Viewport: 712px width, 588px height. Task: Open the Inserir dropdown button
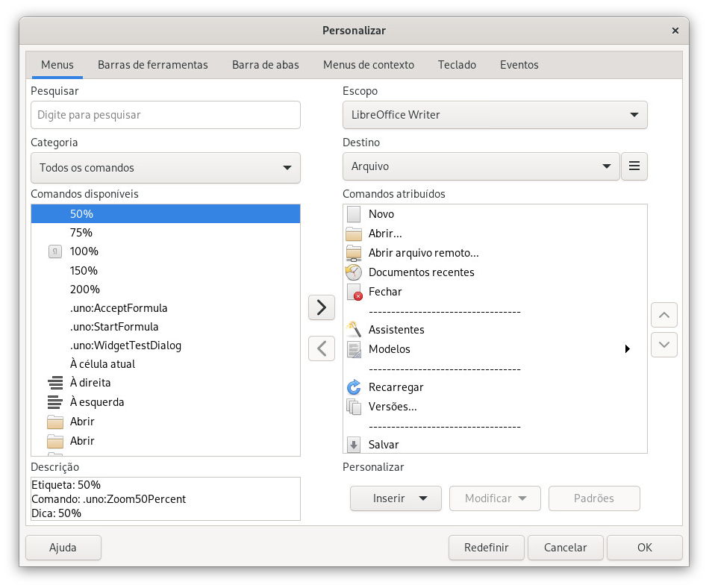click(x=396, y=498)
